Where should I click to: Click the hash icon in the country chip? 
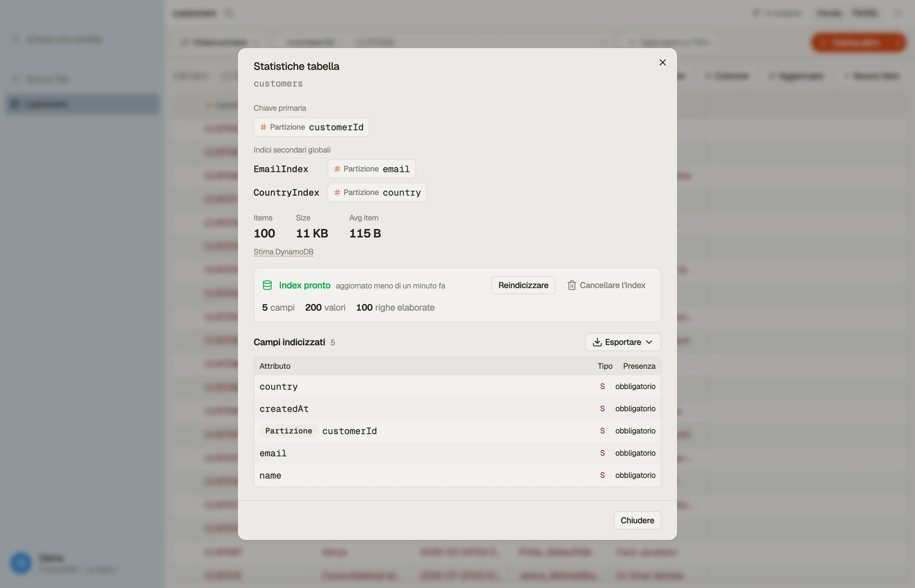(x=337, y=192)
